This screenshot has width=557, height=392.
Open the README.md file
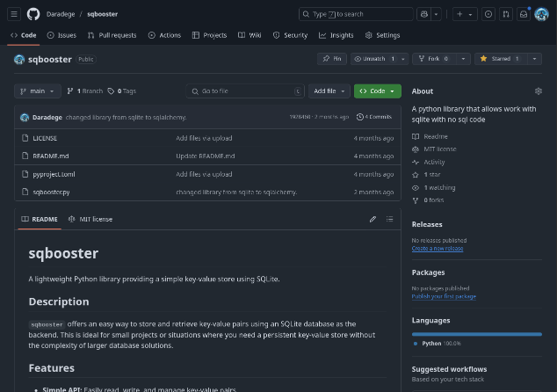point(51,156)
